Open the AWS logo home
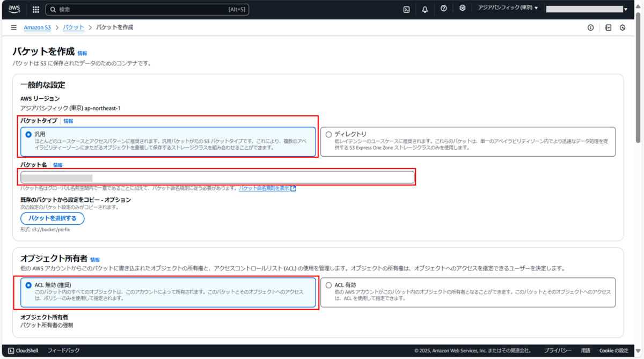This screenshot has width=644, height=359. click(14, 9)
